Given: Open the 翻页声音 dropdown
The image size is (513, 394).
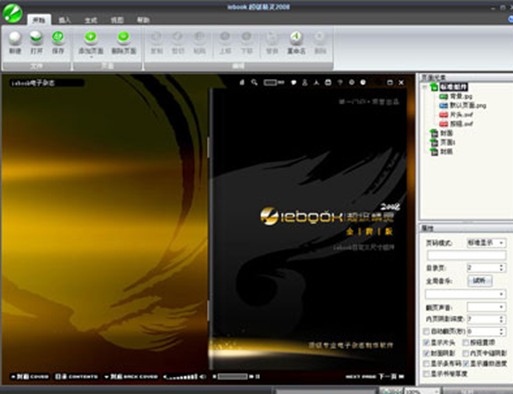Looking at the screenshot, I should point(486,307).
